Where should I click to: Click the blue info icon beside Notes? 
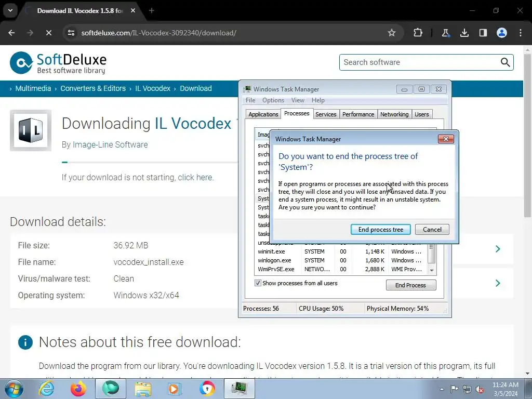(x=25, y=342)
